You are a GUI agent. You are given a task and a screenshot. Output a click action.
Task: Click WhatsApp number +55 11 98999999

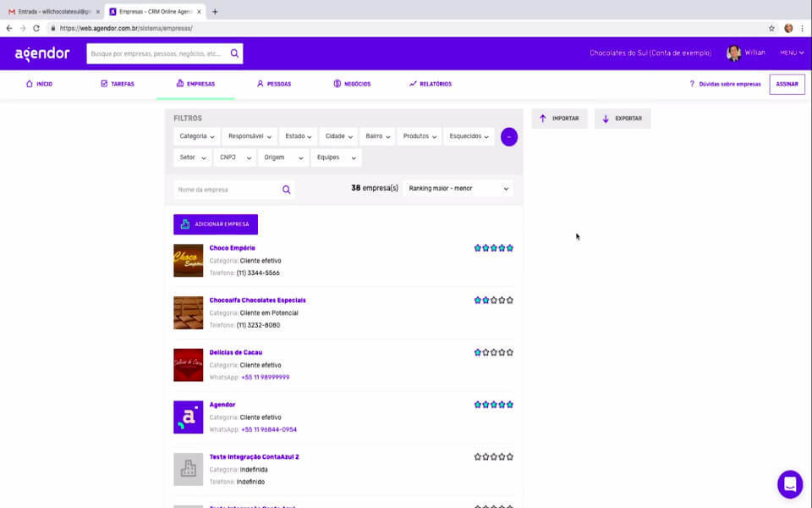pyautogui.click(x=265, y=378)
